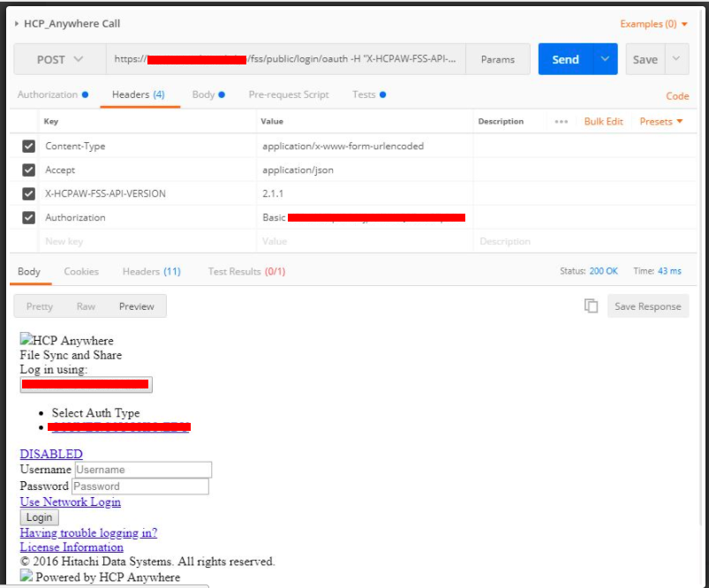
Task: Switch response view to Pretty
Action: click(40, 306)
